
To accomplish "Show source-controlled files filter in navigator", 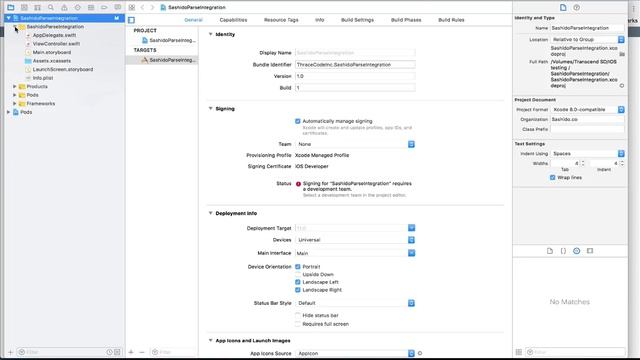I will pyautogui.click(x=118, y=352).
